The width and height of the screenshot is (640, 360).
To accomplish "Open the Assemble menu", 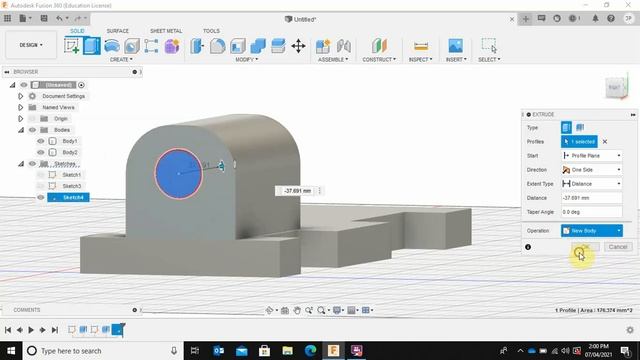I will point(333,60).
